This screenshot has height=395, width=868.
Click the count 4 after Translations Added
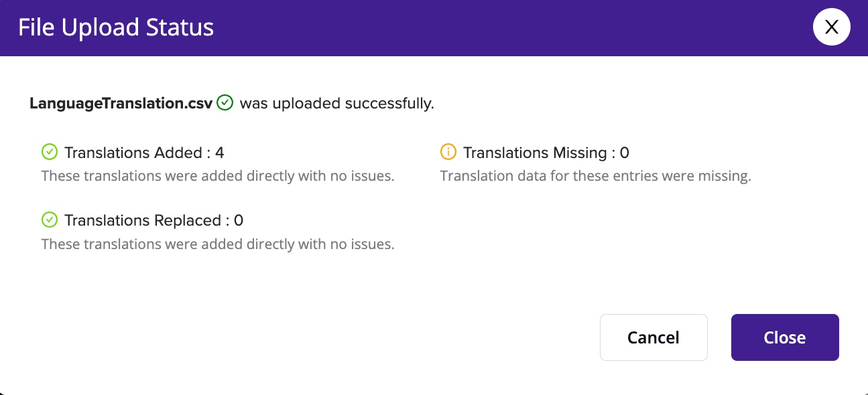(x=220, y=153)
